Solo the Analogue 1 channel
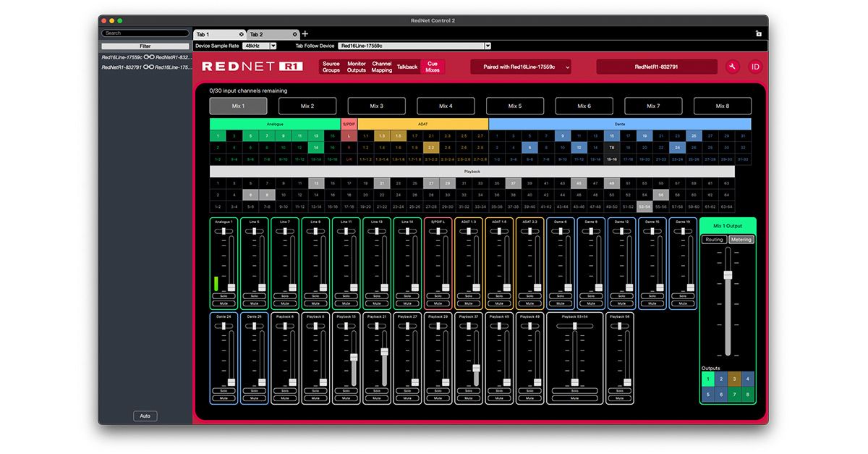The width and height of the screenshot is (868, 454). click(224, 295)
